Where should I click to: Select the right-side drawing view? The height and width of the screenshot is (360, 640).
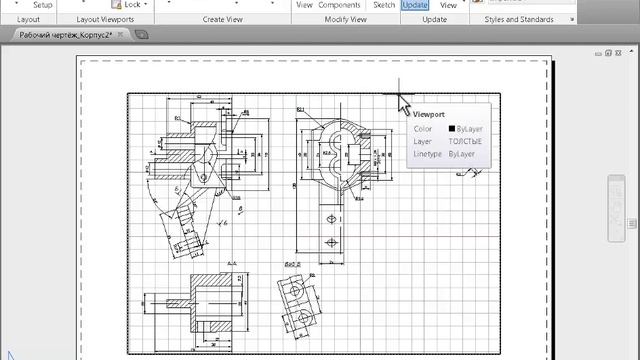pyautogui.click(x=343, y=184)
